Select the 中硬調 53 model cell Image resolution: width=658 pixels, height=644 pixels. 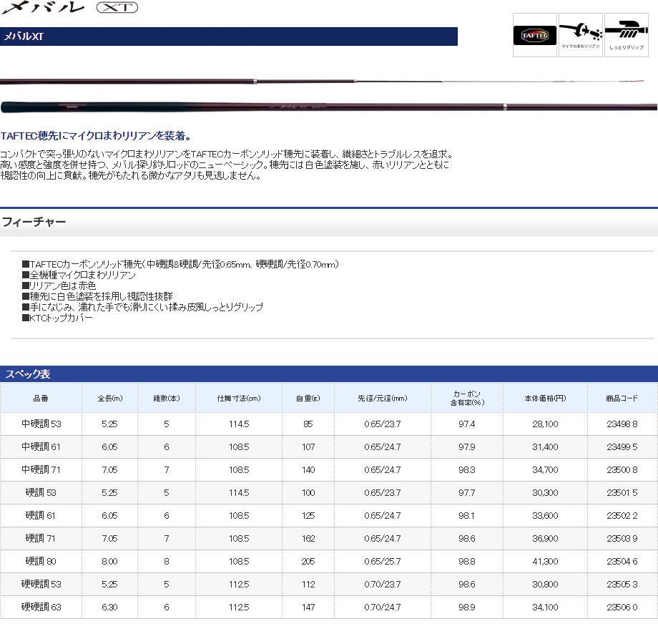[41, 424]
